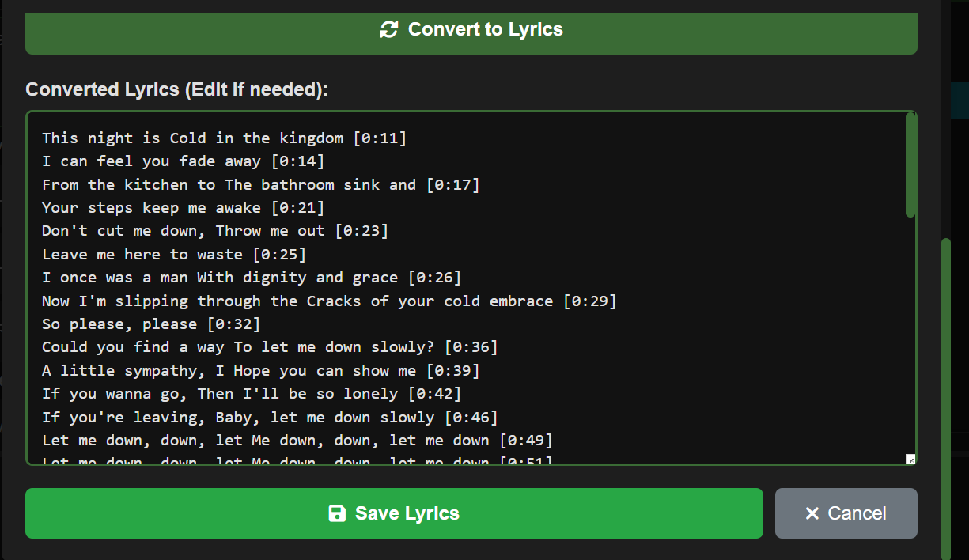Click the "Converted Lyrics (Edit if needed):" label
Screen dimensions: 969x560
point(176,89)
